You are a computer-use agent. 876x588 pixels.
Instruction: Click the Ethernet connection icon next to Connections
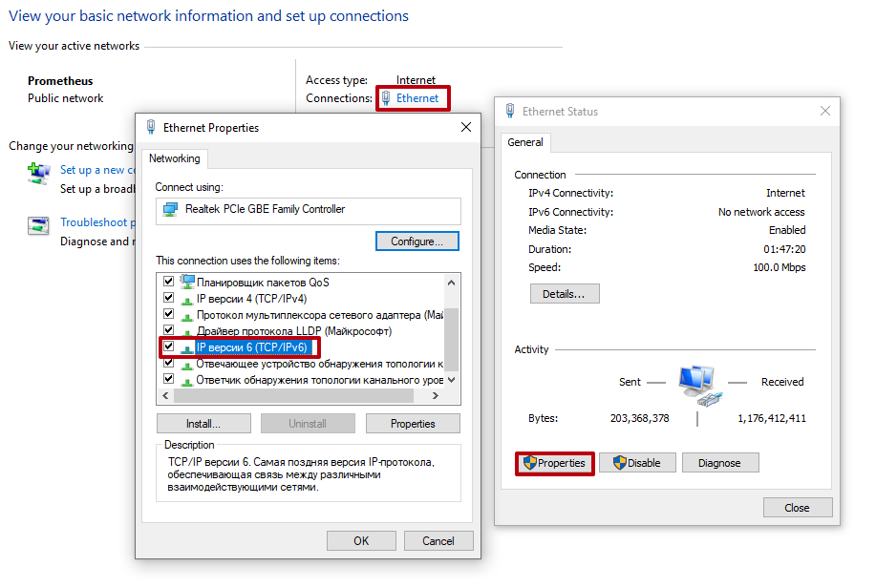click(386, 97)
